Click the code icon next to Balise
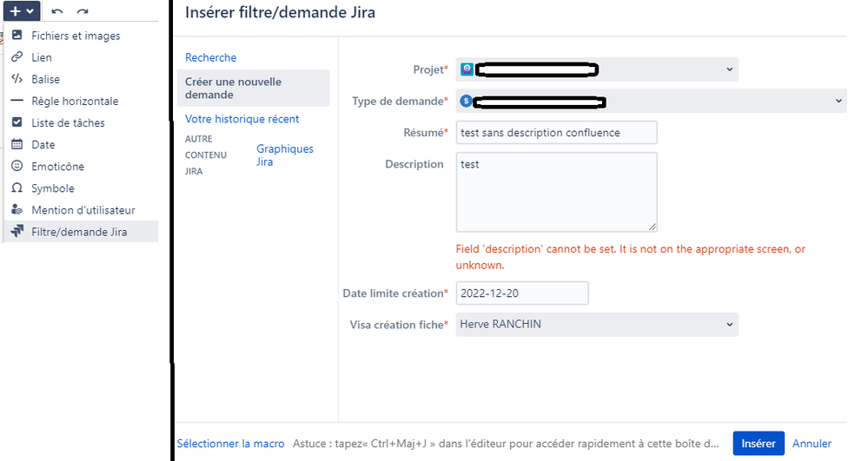 (x=17, y=79)
